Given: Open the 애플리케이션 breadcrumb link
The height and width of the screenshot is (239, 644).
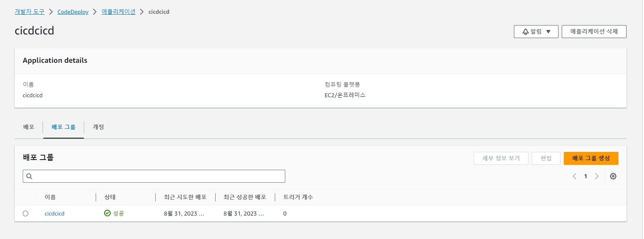Looking at the screenshot, I should click(118, 12).
